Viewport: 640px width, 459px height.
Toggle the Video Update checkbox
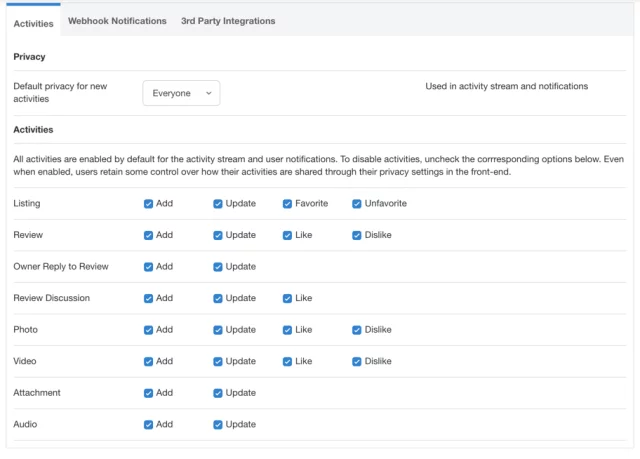pyautogui.click(x=218, y=361)
